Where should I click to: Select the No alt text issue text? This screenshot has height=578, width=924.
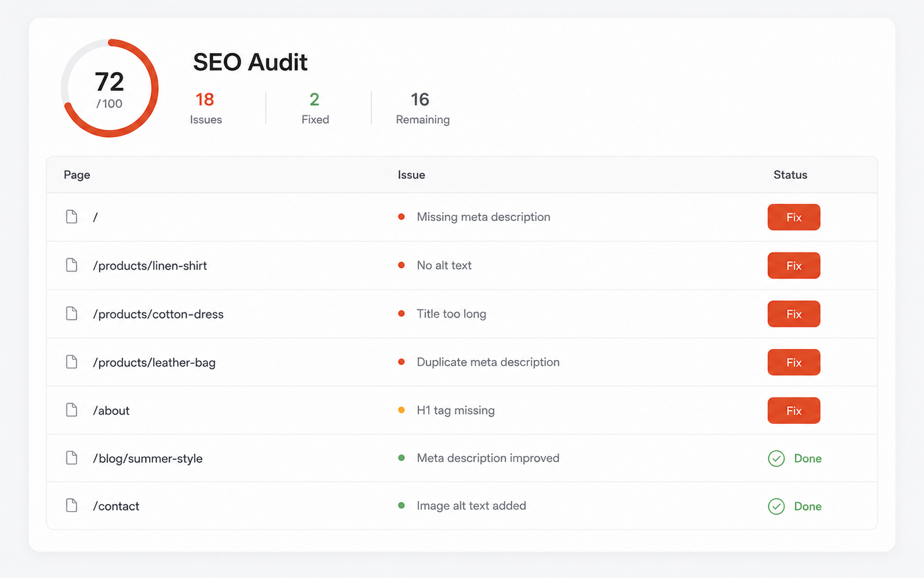[444, 265]
